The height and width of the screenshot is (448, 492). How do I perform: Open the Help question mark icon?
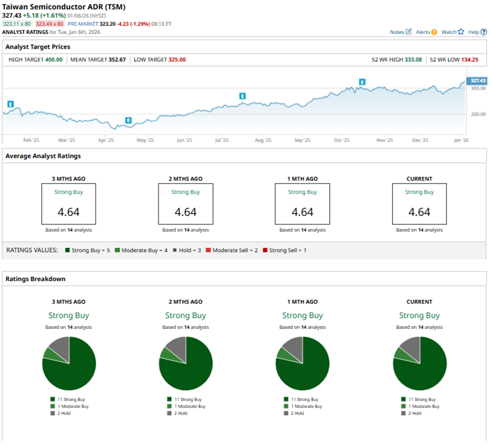point(484,32)
